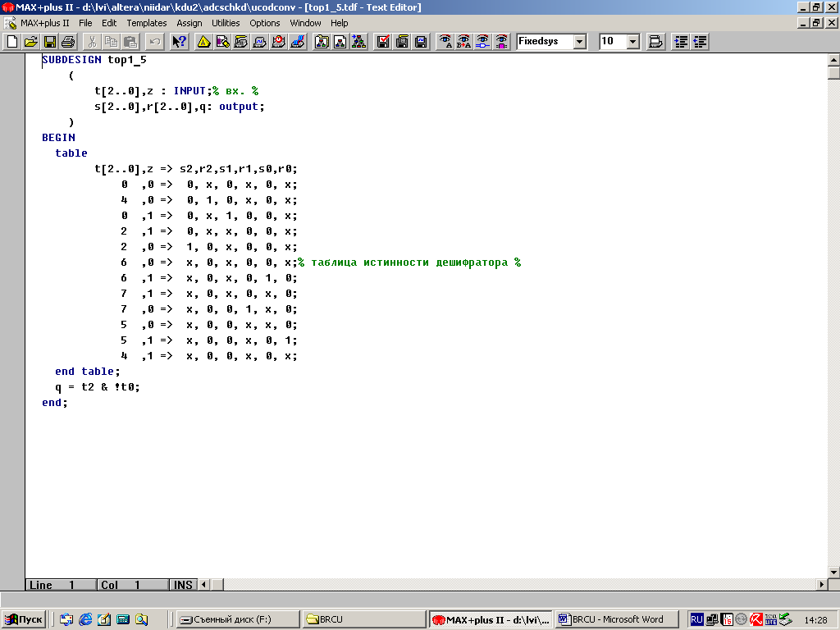The width and height of the screenshot is (840, 630).
Task: Create a new file with the New toolbar icon
Action: click(11, 41)
